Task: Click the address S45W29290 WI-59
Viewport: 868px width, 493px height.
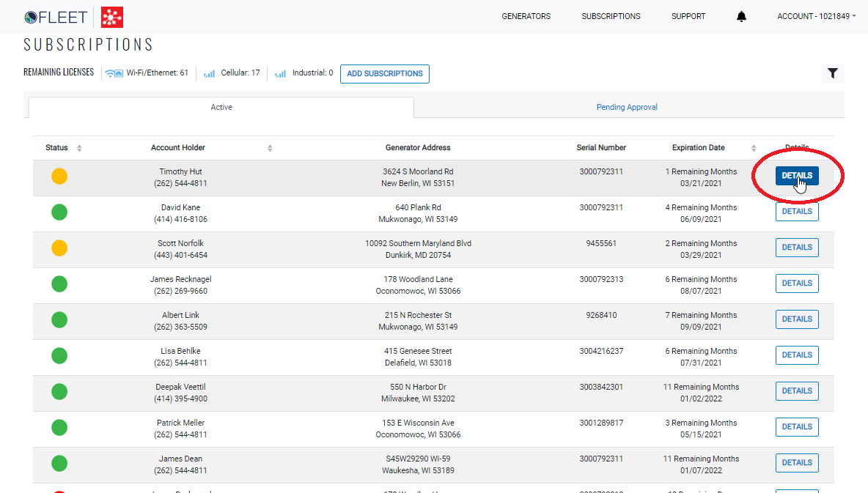Action: click(x=418, y=459)
